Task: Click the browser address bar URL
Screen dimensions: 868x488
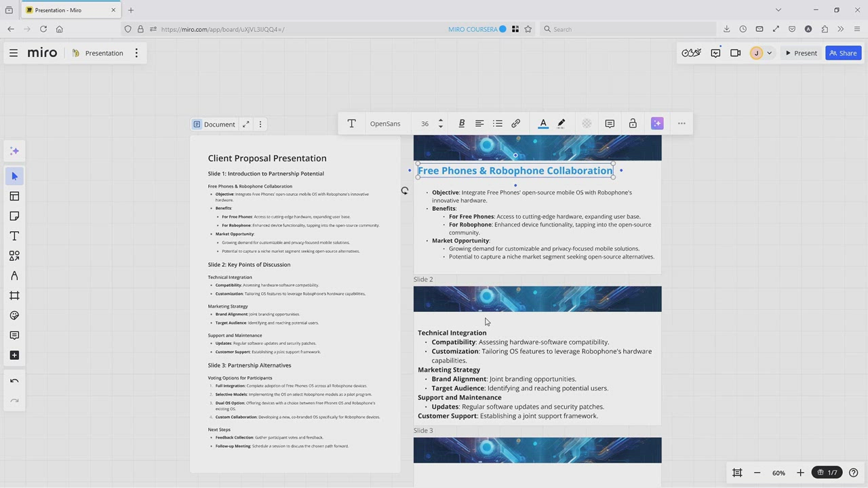Action: [223, 29]
